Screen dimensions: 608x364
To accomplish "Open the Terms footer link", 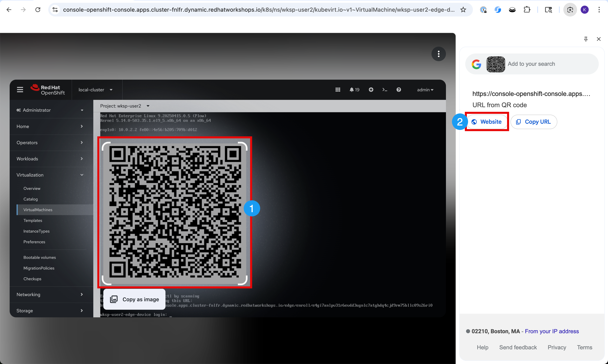I will 584,347.
